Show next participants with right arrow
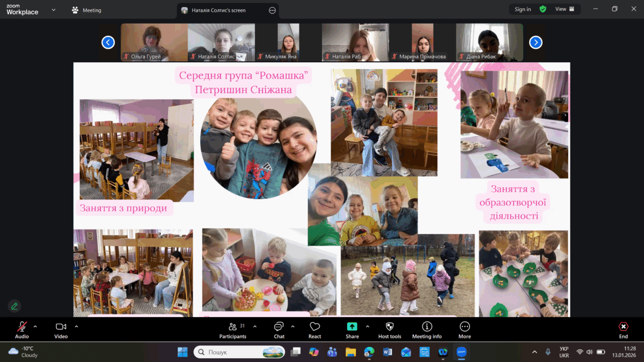Viewport: 644px width, 362px height. (x=536, y=42)
